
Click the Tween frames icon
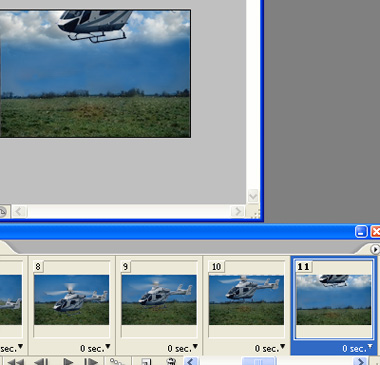[x=117, y=362]
